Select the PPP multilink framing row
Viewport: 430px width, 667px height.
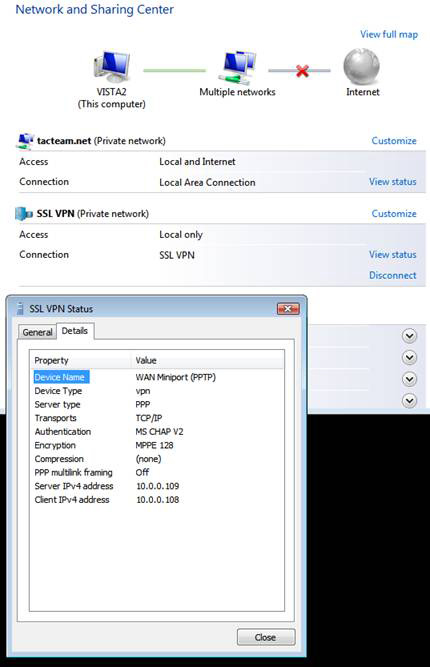click(157, 473)
